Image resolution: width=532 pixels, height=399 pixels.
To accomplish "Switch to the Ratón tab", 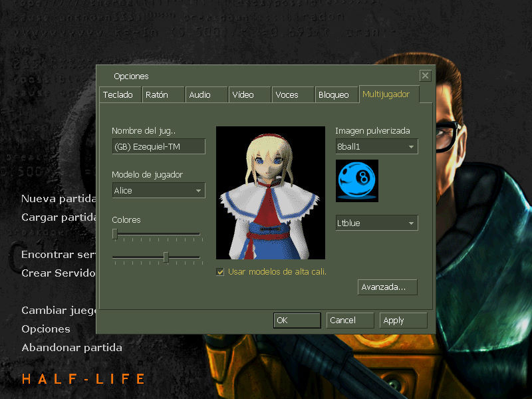I will pos(163,94).
